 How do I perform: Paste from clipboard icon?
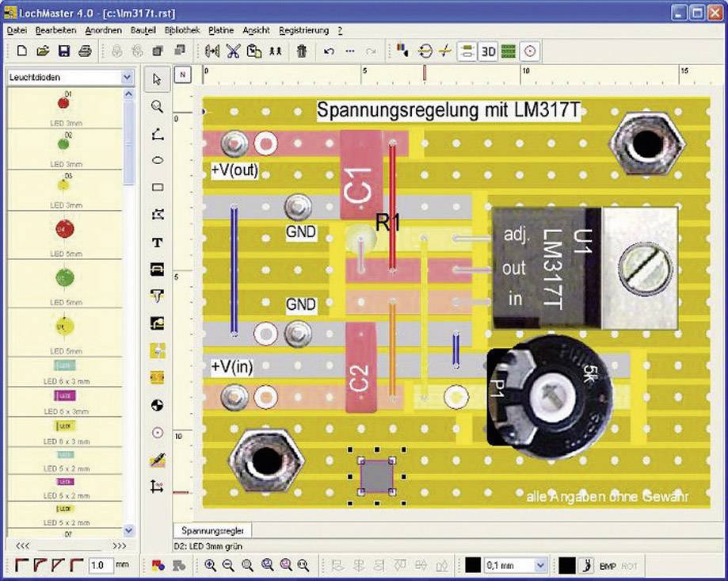254,51
